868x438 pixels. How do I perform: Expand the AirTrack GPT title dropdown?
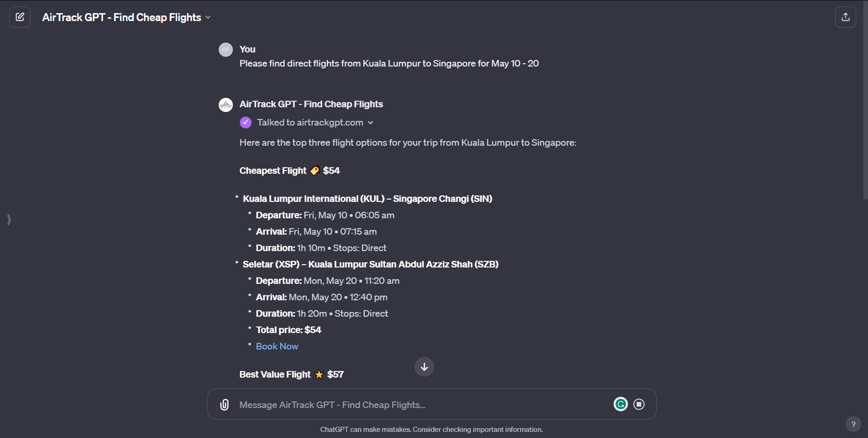(208, 17)
